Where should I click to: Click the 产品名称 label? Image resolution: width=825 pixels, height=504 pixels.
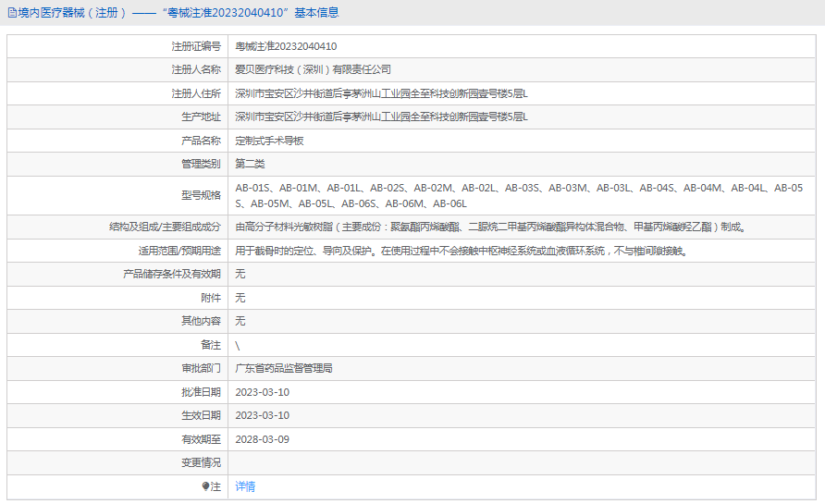[x=201, y=141]
